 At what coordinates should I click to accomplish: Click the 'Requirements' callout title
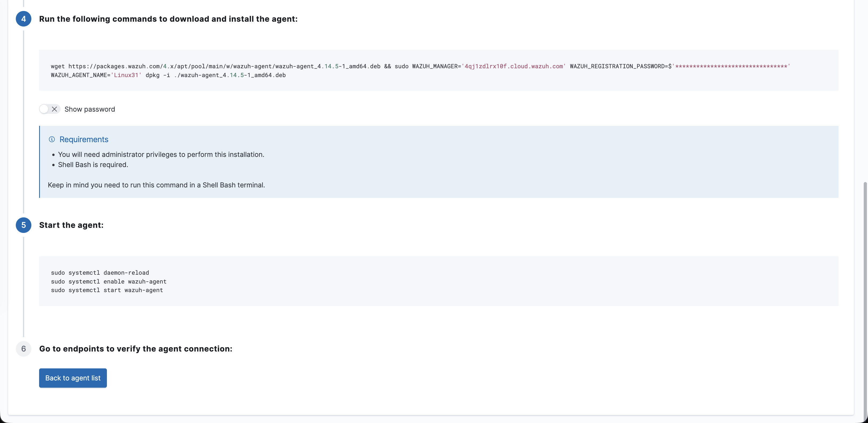pyautogui.click(x=84, y=139)
